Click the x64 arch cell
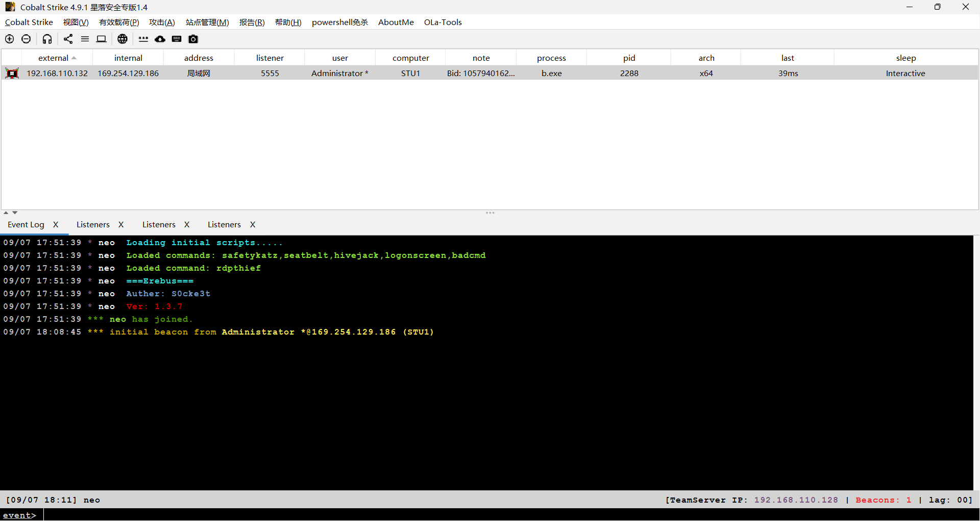The height and width of the screenshot is (521, 980). pos(706,73)
